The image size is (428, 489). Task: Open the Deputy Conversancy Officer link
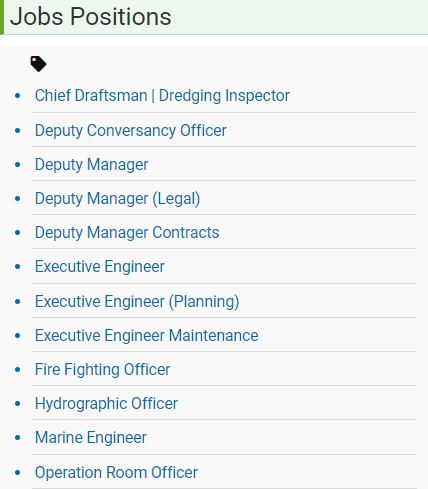pos(131,131)
